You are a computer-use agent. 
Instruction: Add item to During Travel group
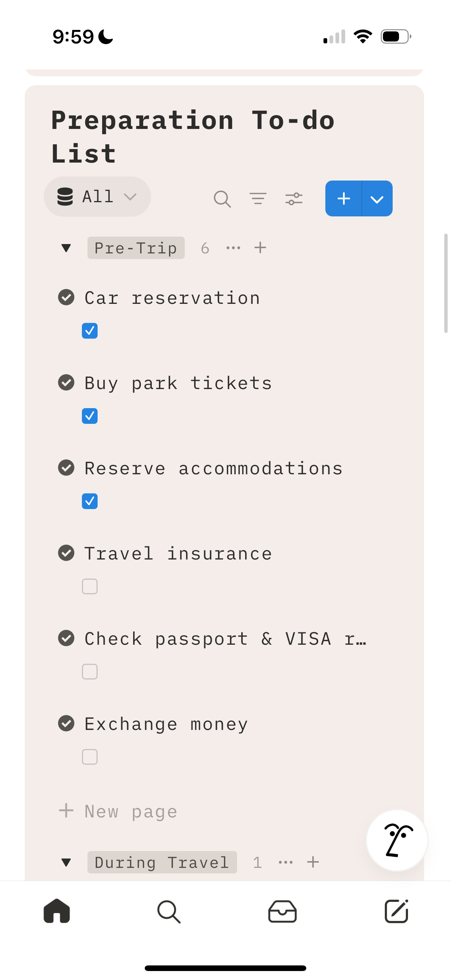pos(313,862)
